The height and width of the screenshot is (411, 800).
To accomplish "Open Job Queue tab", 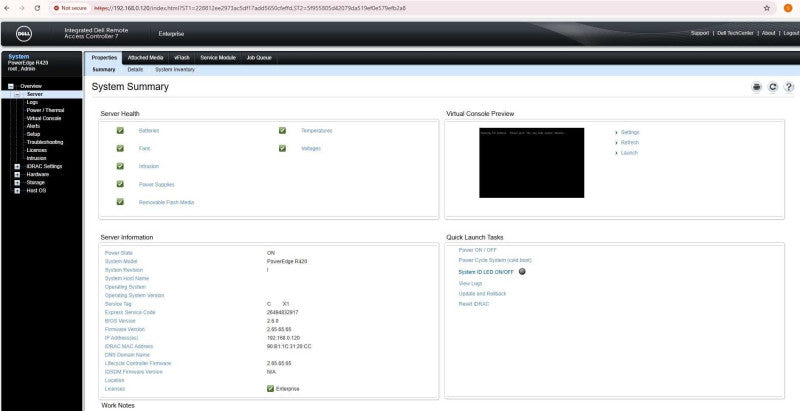I will pos(259,58).
